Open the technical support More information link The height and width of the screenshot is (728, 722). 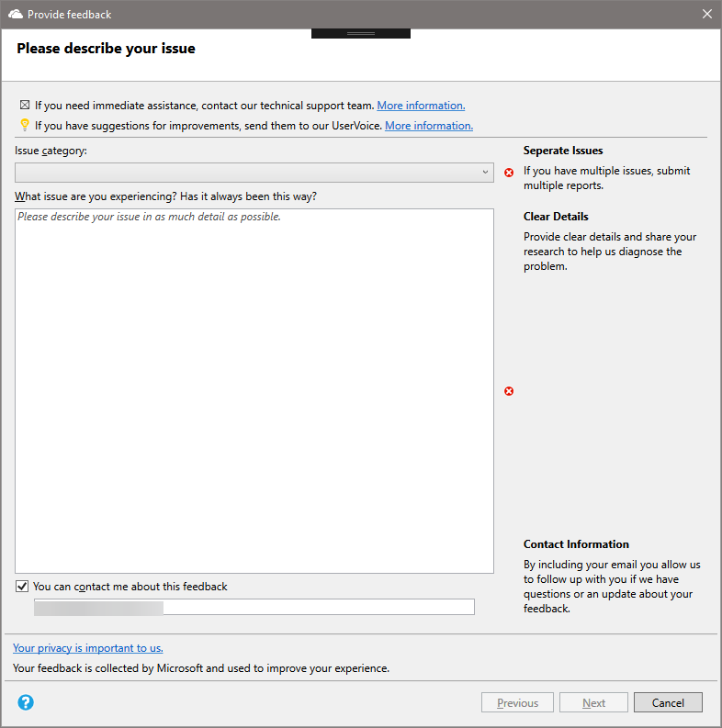coord(421,106)
